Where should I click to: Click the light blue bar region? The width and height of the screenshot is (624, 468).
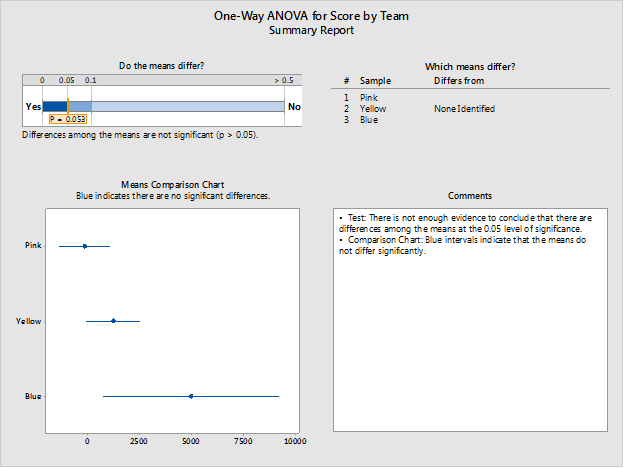(188, 107)
